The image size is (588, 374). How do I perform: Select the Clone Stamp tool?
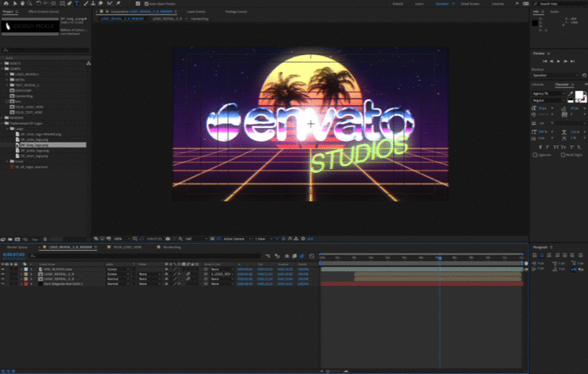pos(93,4)
